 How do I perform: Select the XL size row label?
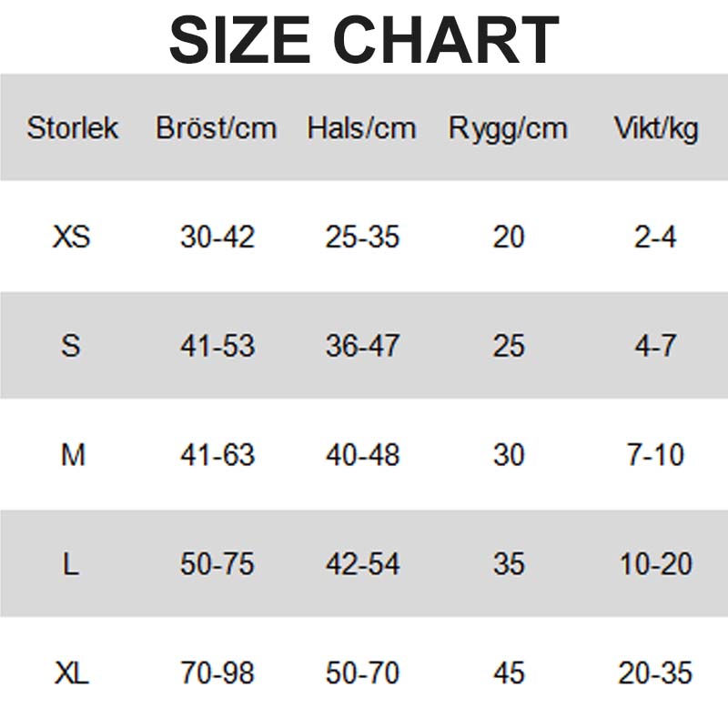coord(72,672)
